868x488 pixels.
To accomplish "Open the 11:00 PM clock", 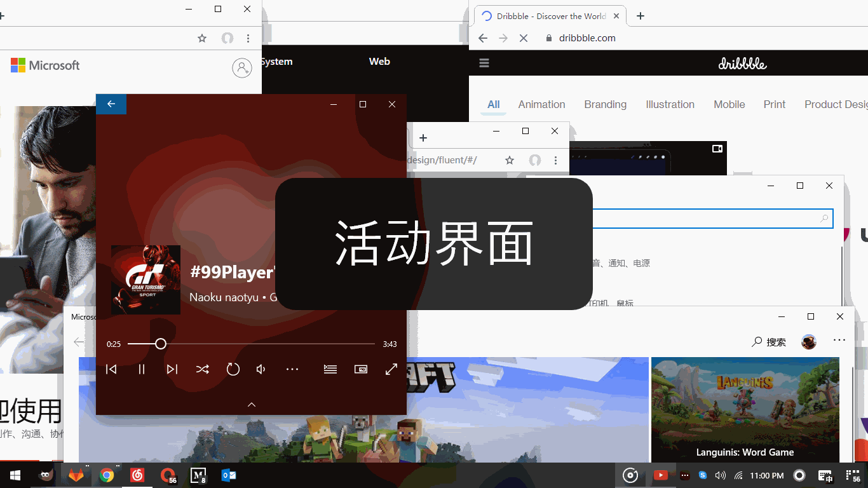I will coord(767,475).
